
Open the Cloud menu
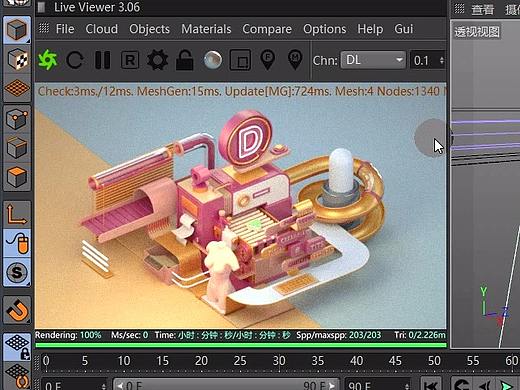[x=102, y=29]
